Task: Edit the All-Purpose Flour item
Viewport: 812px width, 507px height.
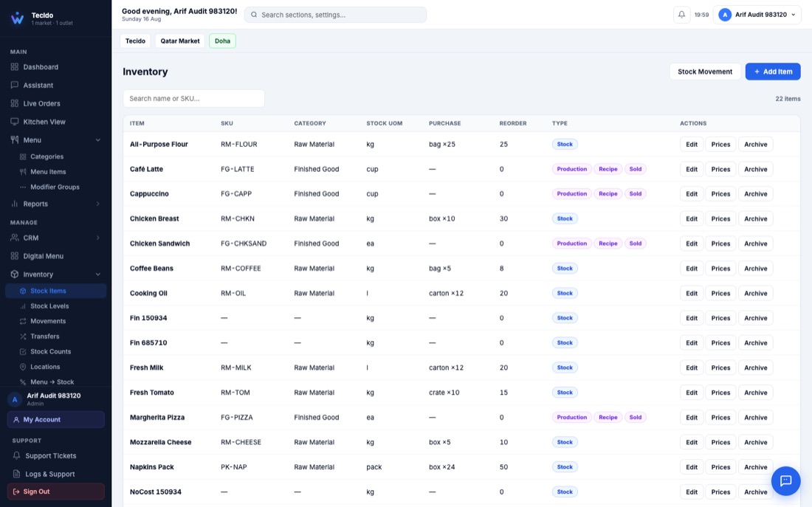Action: (x=692, y=144)
